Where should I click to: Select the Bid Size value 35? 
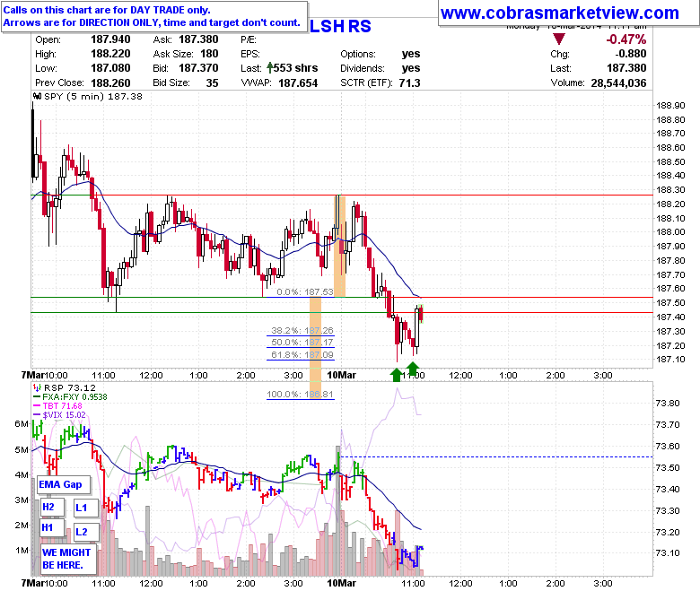(x=212, y=83)
